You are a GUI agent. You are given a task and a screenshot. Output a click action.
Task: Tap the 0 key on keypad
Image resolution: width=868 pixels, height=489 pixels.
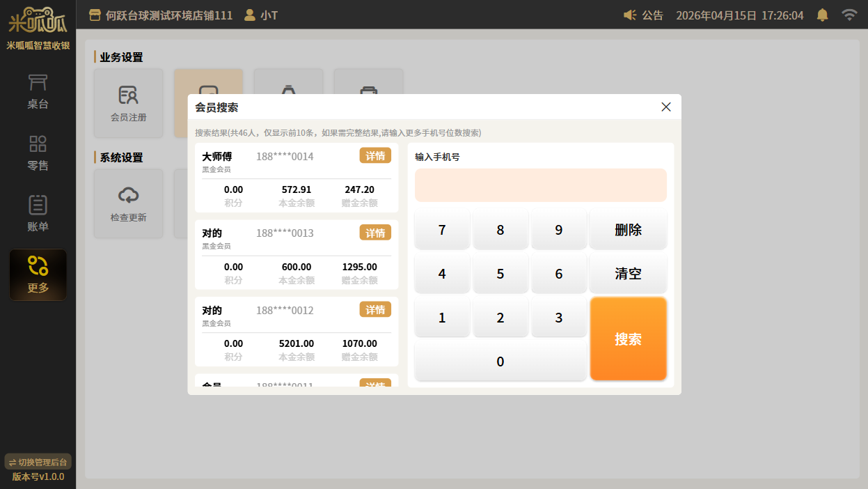[500, 362]
